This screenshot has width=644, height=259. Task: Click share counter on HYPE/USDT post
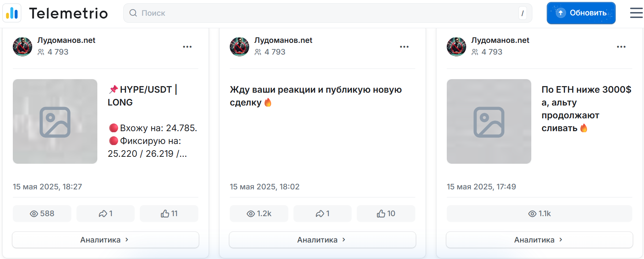tap(105, 214)
